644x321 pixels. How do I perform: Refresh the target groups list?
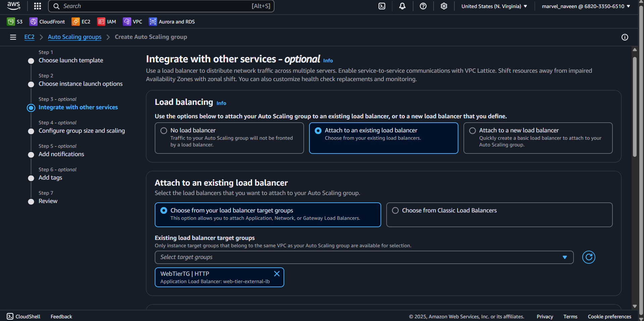point(589,257)
